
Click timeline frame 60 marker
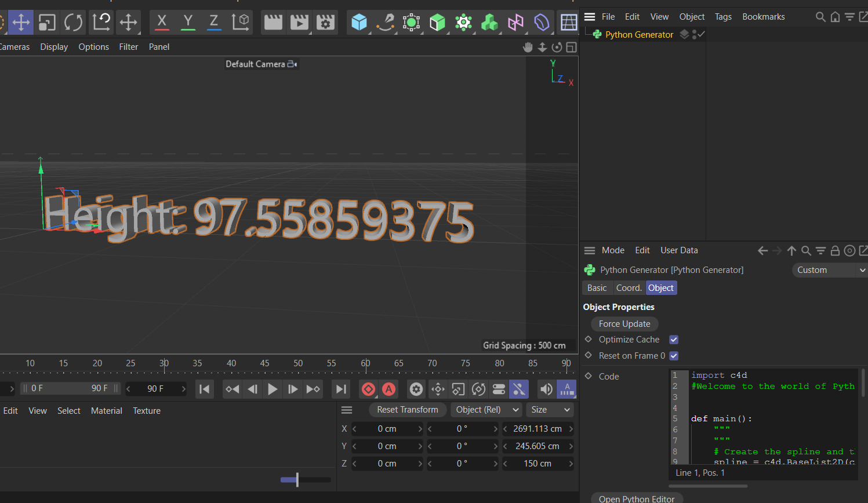[x=365, y=363]
